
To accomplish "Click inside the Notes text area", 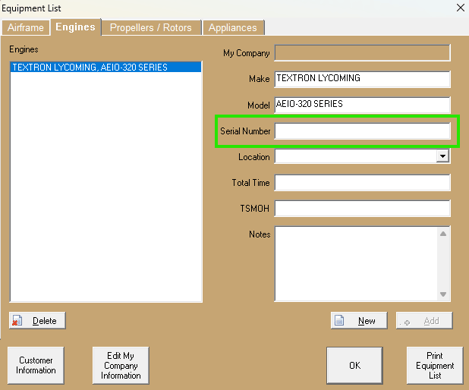I will click(x=356, y=264).
